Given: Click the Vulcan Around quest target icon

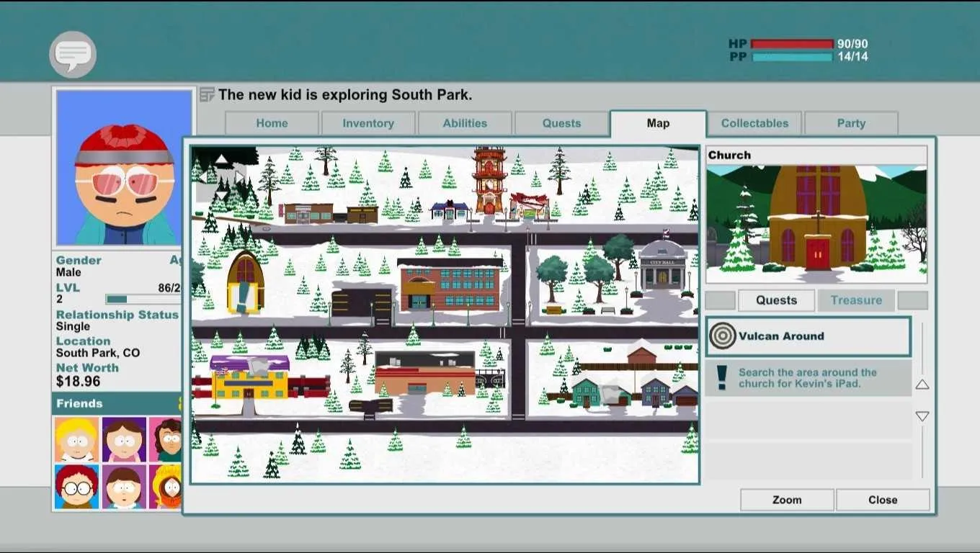Looking at the screenshot, I should tap(723, 336).
